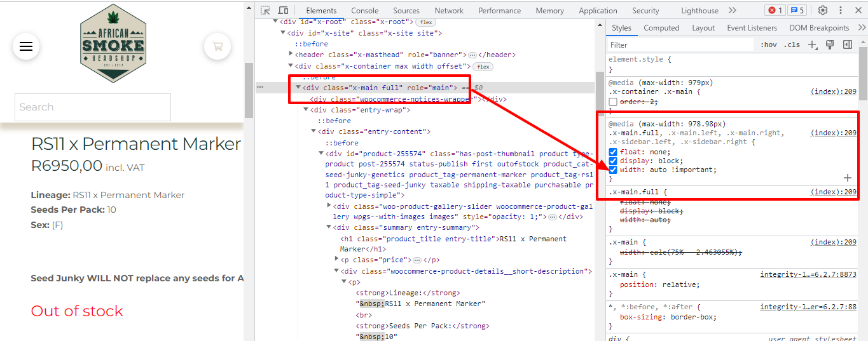The height and width of the screenshot is (341, 868).
Task: Toggle the device toolbar icon
Action: tap(283, 10)
